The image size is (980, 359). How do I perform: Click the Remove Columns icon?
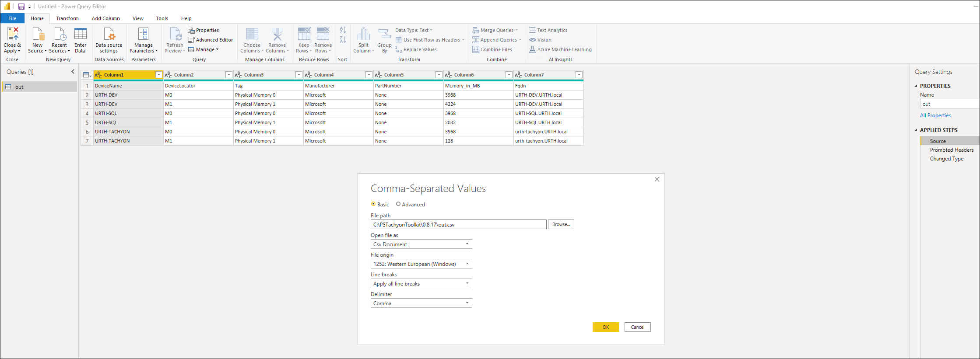coord(277,34)
